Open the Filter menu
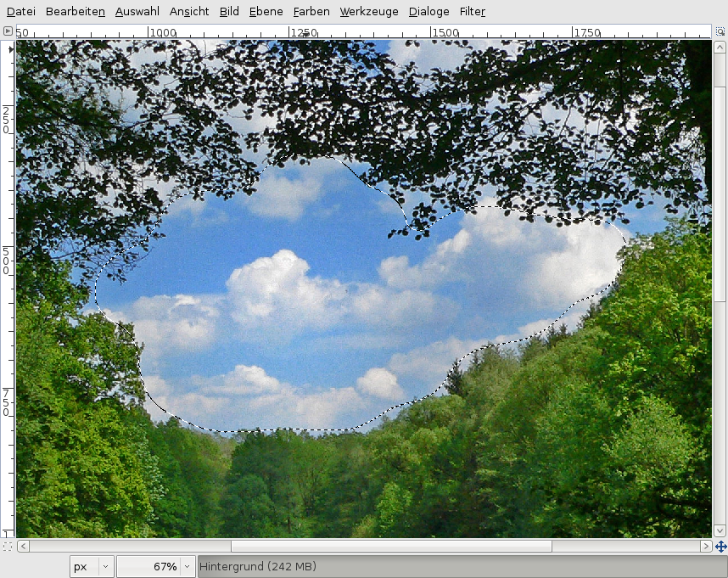This screenshot has height=578, width=728. point(472,11)
